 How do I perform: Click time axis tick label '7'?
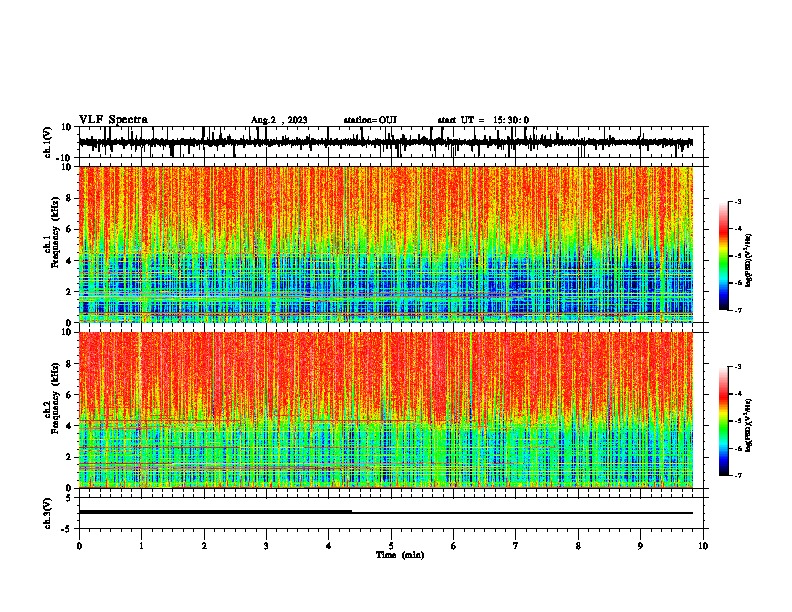click(516, 546)
